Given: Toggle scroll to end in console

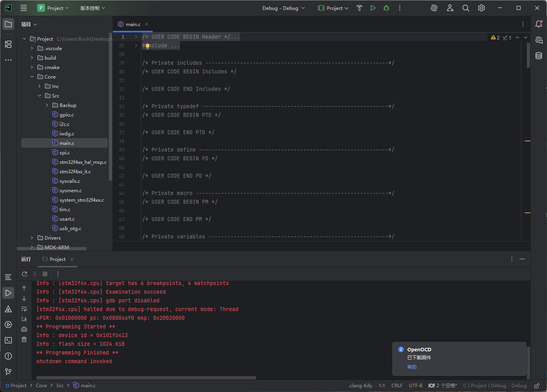Looking at the screenshot, I should click(x=24, y=319).
